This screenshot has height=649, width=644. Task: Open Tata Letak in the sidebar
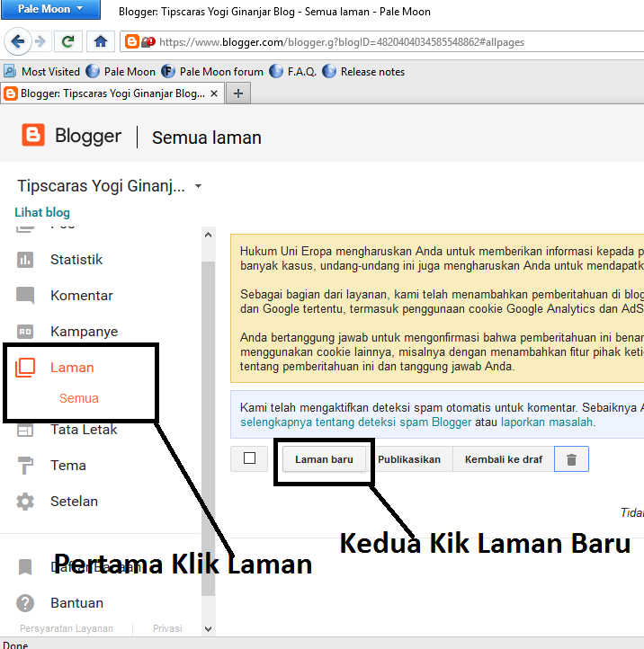click(x=84, y=430)
